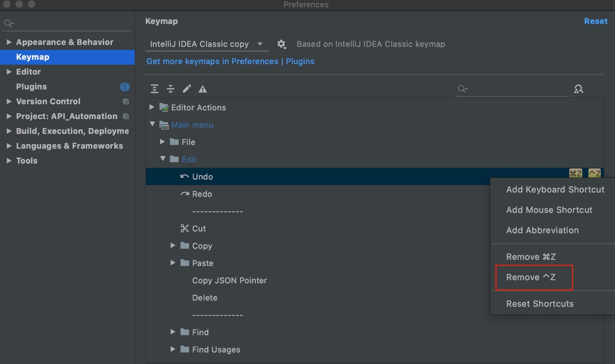This screenshot has width=615, height=364.
Task: Choose Add Keyboard Shortcut from context menu
Action: (x=553, y=190)
